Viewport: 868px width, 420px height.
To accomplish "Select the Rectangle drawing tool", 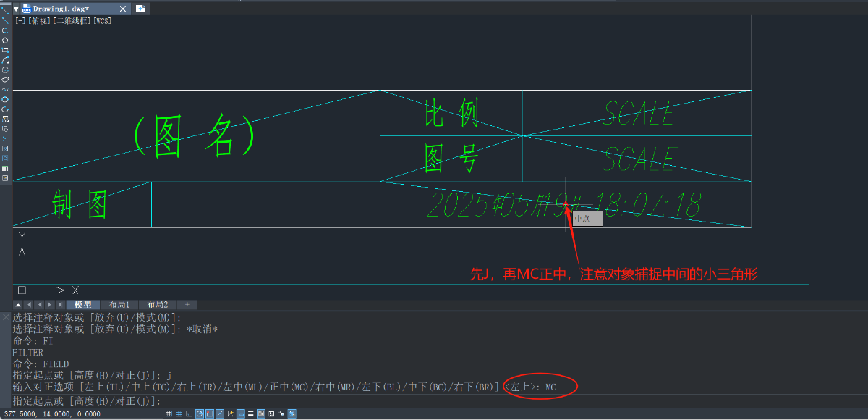I will (x=5, y=50).
